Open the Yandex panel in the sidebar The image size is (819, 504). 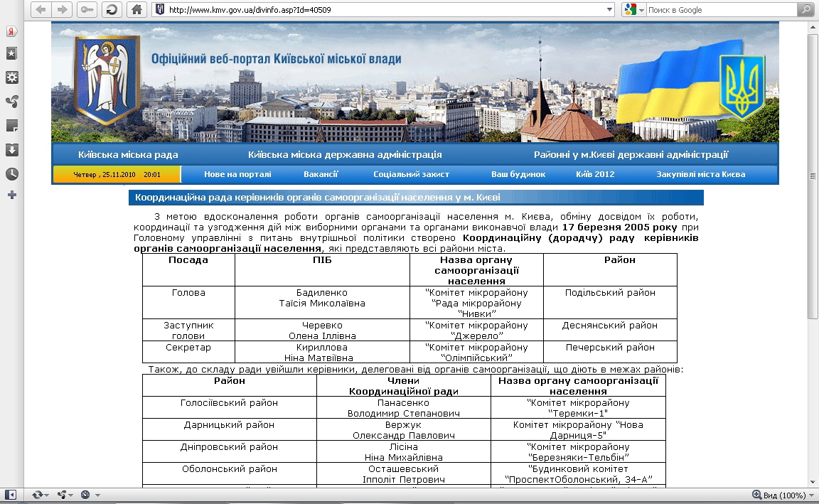coord(11,31)
